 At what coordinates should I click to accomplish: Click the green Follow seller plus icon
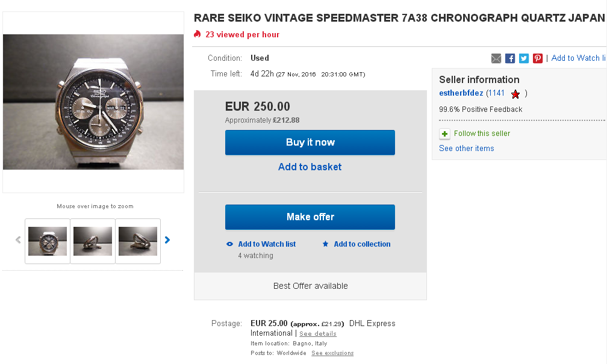444,134
